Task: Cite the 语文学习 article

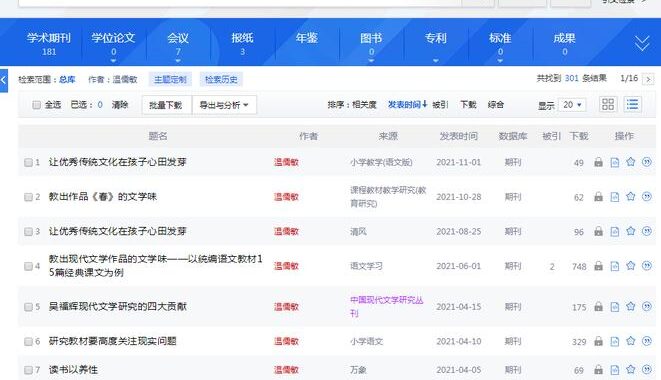Action: (x=647, y=265)
